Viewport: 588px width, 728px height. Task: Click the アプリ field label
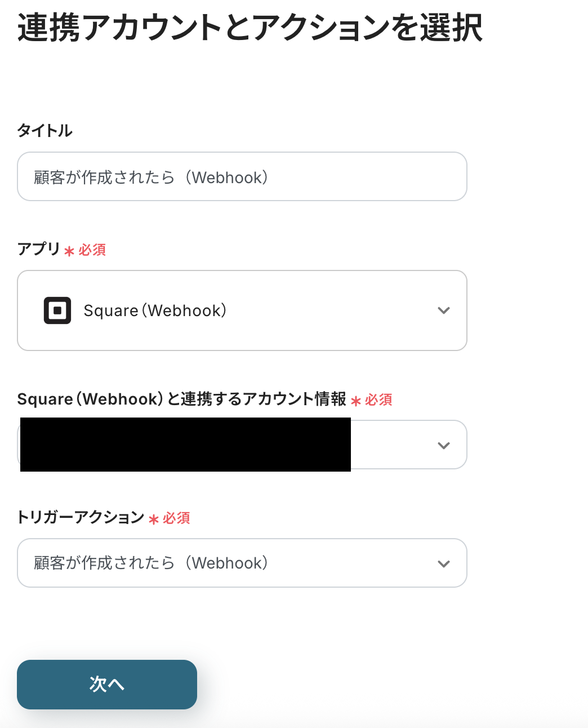(38, 249)
